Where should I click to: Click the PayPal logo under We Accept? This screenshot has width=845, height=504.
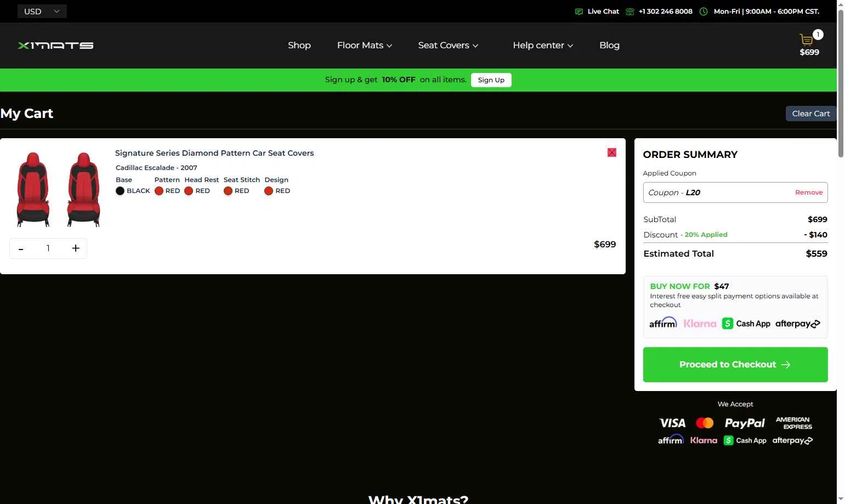click(745, 423)
